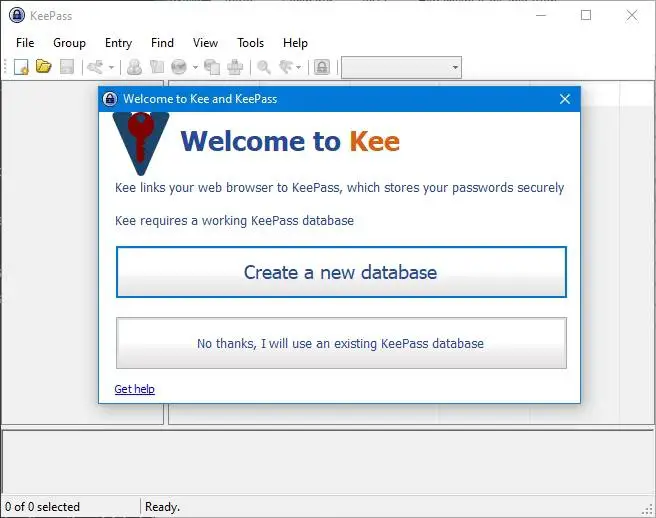
Task: Open the Help menu
Action: pyautogui.click(x=295, y=43)
